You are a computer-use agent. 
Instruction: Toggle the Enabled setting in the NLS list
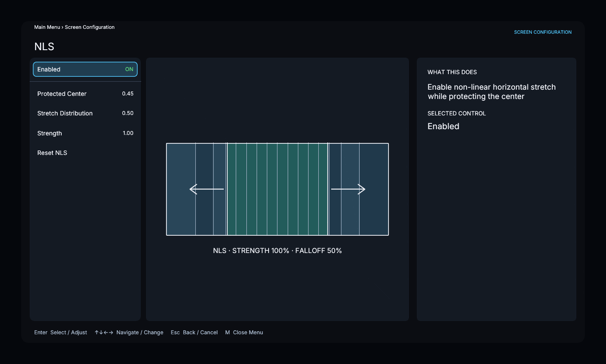click(x=85, y=69)
